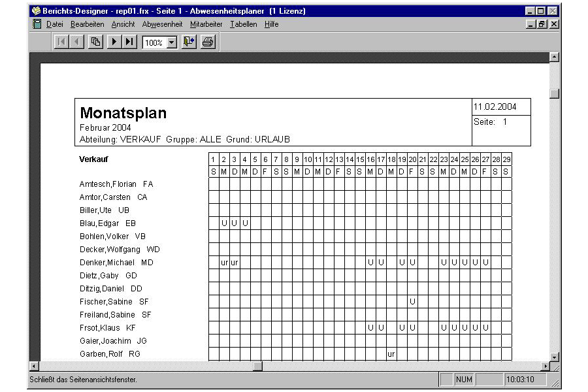Screen dimensions: 588x392
Task: Click Denker,Michael's ur entry on day 3
Action: (x=235, y=263)
